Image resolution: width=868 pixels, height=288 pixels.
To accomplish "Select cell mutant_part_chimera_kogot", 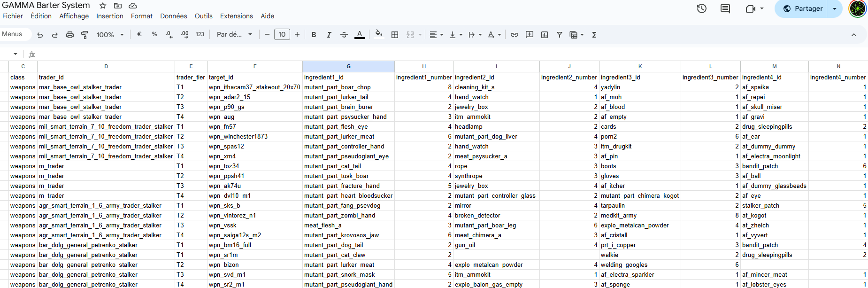I will pos(640,196).
